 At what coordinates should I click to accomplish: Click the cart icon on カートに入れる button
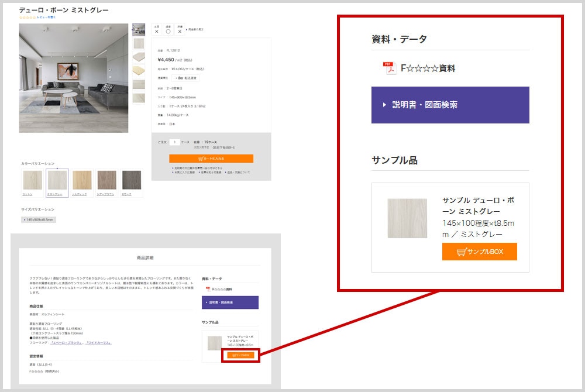tap(202, 159)
